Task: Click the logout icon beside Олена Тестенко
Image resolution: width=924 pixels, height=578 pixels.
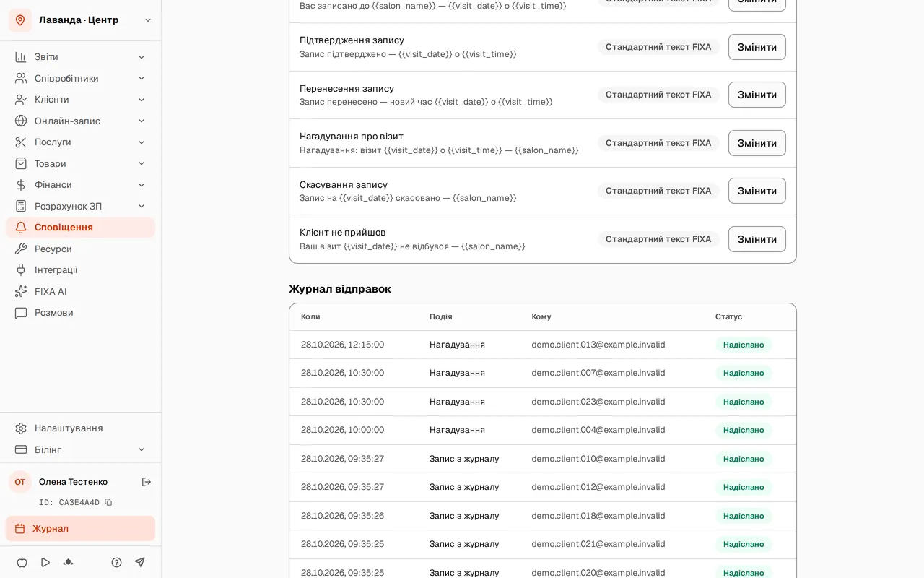Action: point(147,482)
